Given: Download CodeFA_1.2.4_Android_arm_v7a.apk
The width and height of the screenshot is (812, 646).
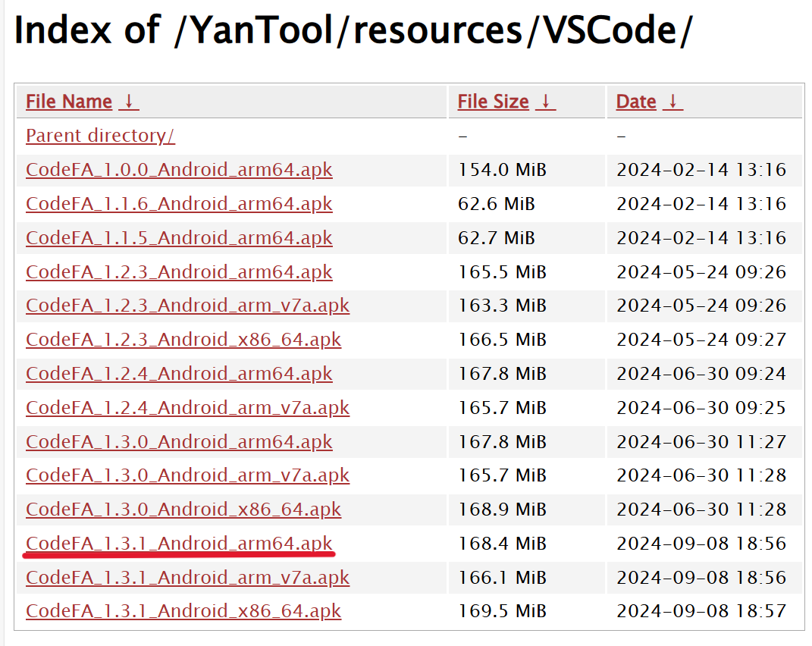Looking at the screenshot, I should 187,408.
